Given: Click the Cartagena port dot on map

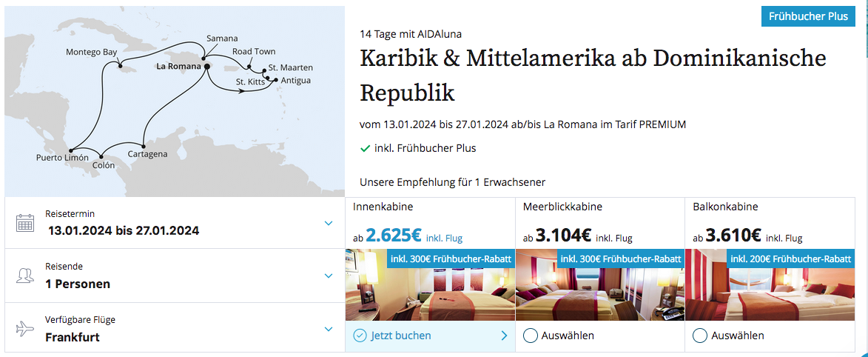Looking at the screenshot, I should pyautogui.click(x=144, y=147).
